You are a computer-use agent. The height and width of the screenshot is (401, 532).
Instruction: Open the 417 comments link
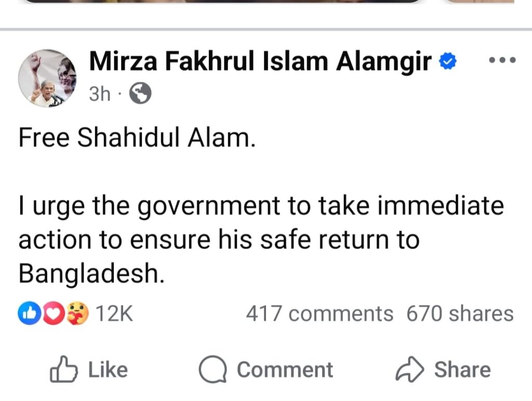(319, 314)
